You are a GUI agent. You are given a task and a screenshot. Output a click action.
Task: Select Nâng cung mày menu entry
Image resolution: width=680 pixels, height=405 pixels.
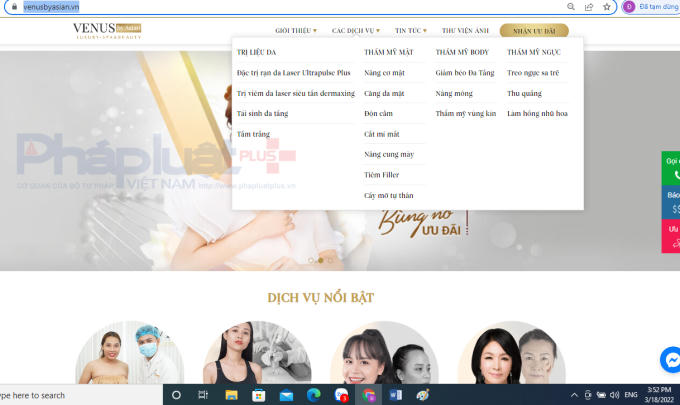tap(389, 154)
